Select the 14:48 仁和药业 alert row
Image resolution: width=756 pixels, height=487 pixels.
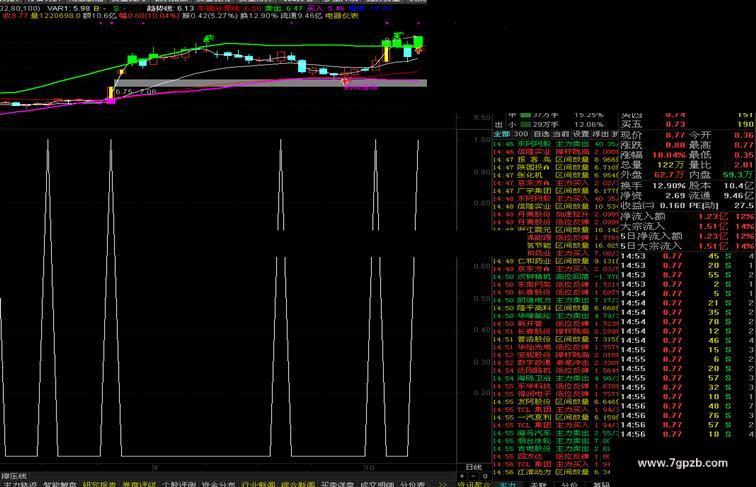555,261
